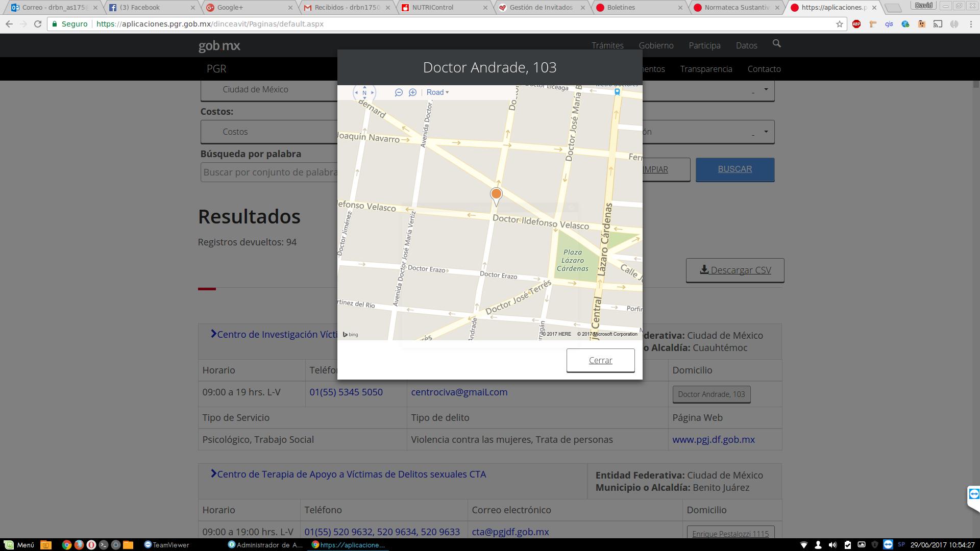Click the PGR header link

[216, 69]
